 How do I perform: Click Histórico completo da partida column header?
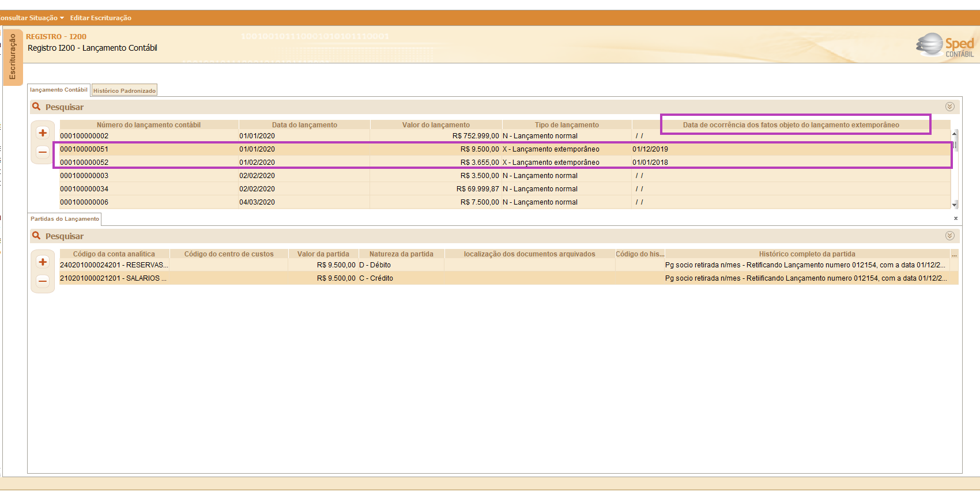click(807, 254)
